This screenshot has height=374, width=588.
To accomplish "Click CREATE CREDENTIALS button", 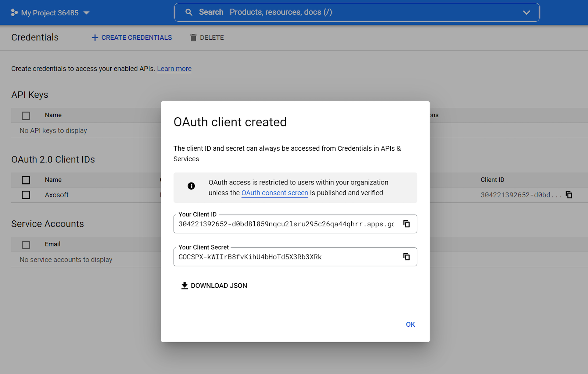I will click(132, 37).
